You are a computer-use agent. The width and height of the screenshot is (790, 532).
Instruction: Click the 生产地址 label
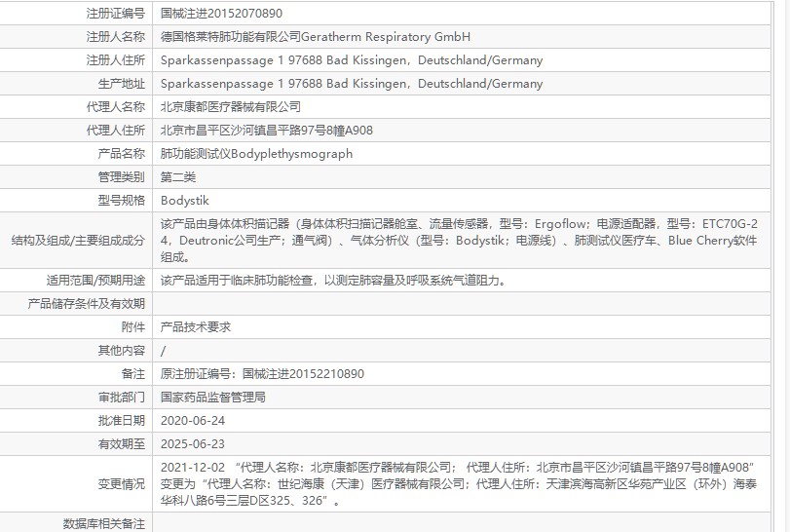122,83
